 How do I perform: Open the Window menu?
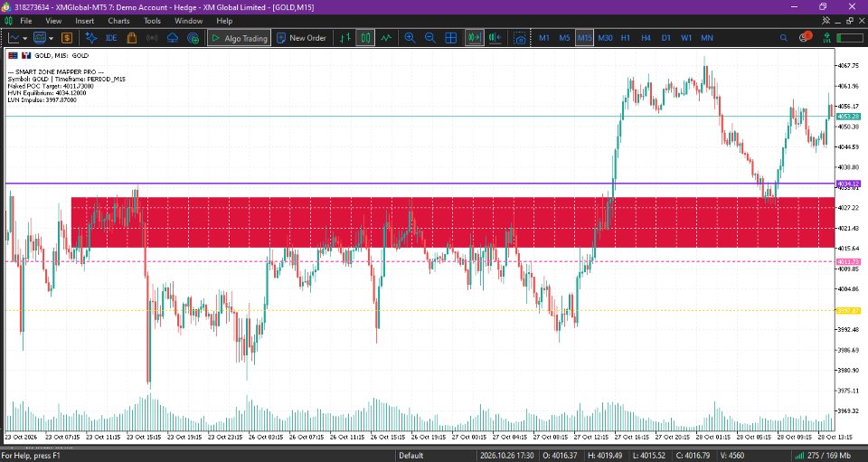pos(188,21)
